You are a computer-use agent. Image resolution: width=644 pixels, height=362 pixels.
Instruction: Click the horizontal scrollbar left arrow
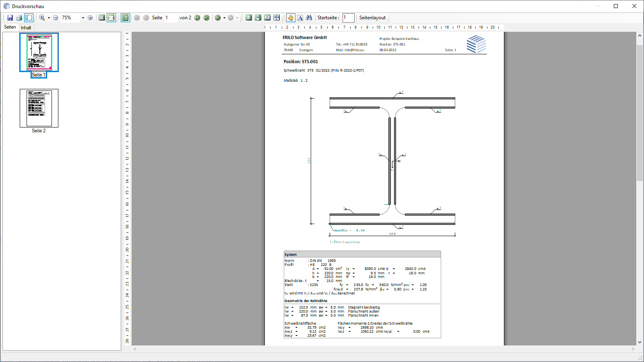(x=135, y=349)
